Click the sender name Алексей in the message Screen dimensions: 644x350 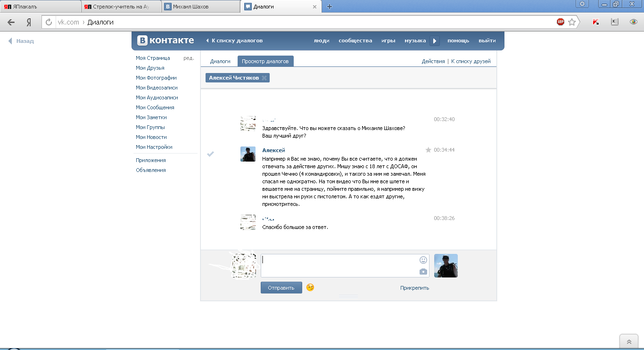(x=273, y=150)
